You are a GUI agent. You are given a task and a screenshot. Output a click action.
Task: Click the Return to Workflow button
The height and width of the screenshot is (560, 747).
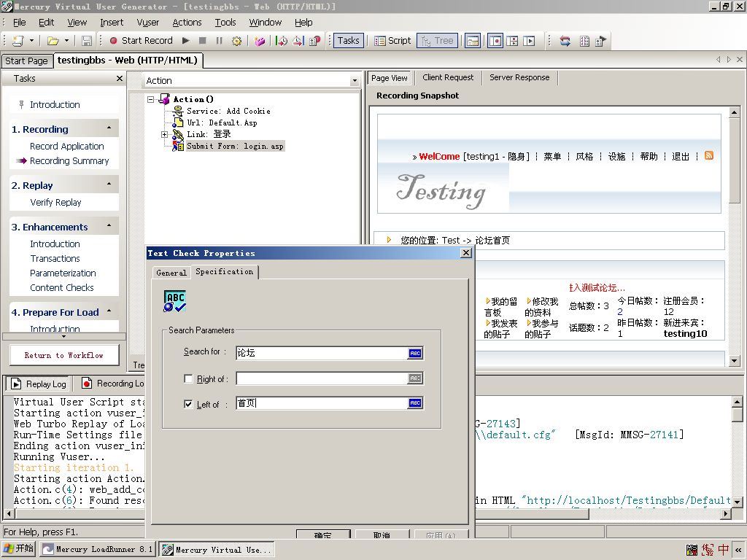[x=64, y=355]
